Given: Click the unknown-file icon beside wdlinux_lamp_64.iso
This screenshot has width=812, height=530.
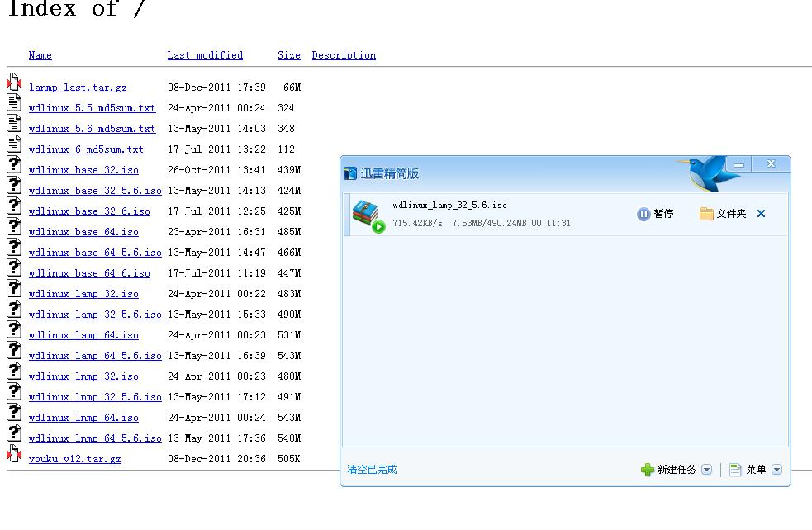Looking at the screenshot, I should 14,330.
